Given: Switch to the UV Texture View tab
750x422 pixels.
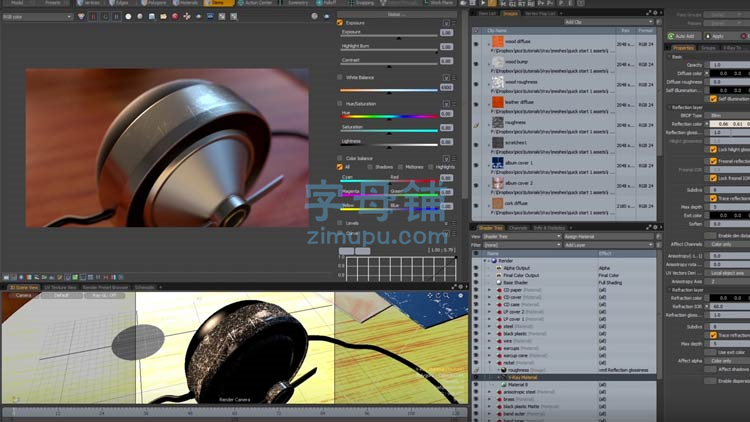Looking at the screenshot, I should pyautogui.click(x=60, y=287).
